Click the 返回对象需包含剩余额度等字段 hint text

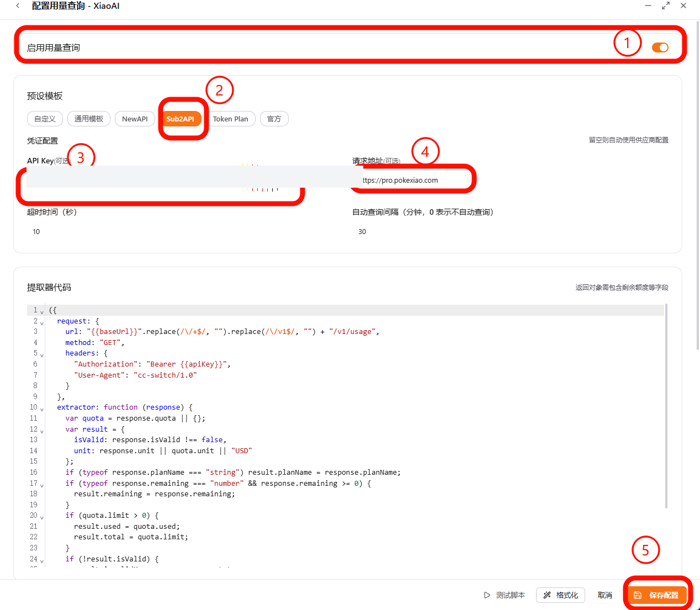pos(622,288)
